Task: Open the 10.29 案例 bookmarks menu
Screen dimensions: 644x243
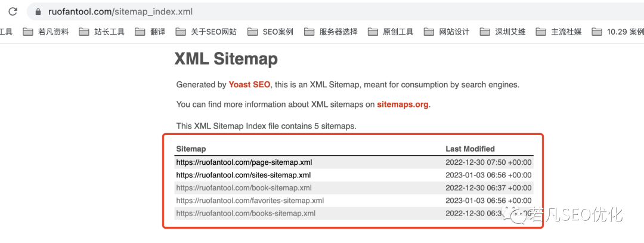Action: [618, 32]
